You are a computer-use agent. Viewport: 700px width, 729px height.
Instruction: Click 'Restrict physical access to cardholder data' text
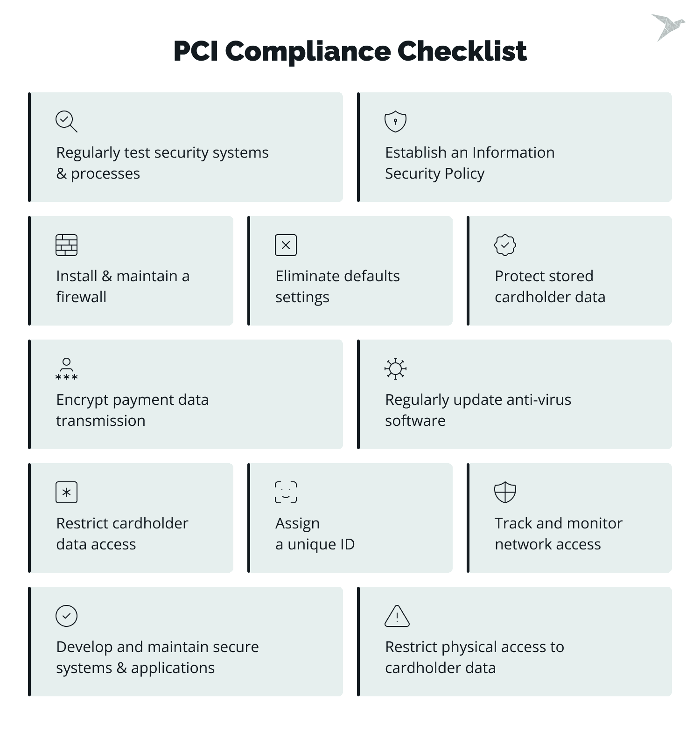[x=474, y=657]
